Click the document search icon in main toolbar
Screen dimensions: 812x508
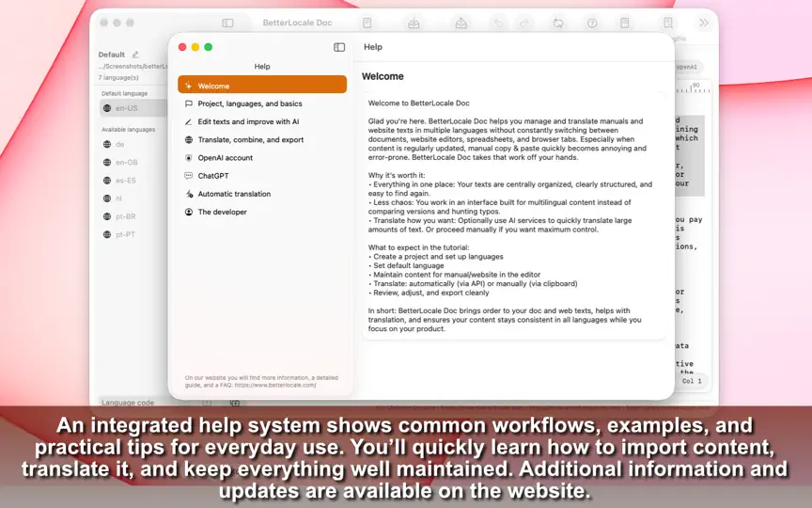pos(668,23)
